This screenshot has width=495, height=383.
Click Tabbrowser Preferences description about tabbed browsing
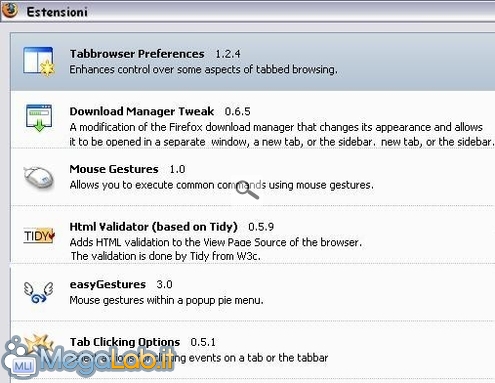coord(203,69)
